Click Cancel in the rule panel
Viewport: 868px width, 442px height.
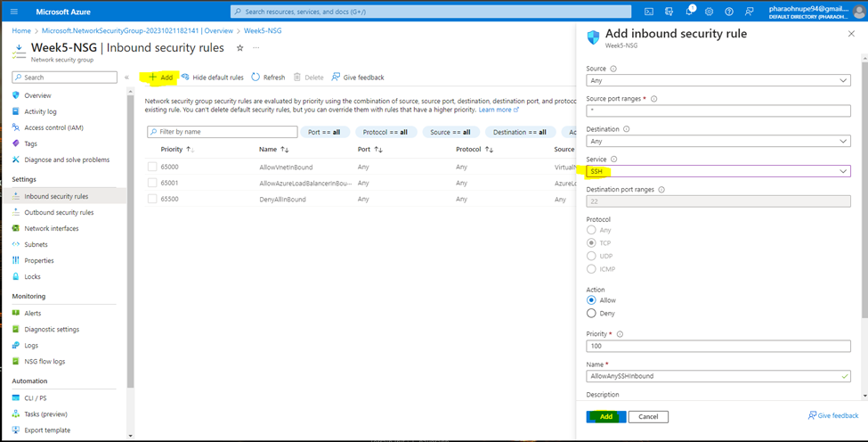[649, 417]
